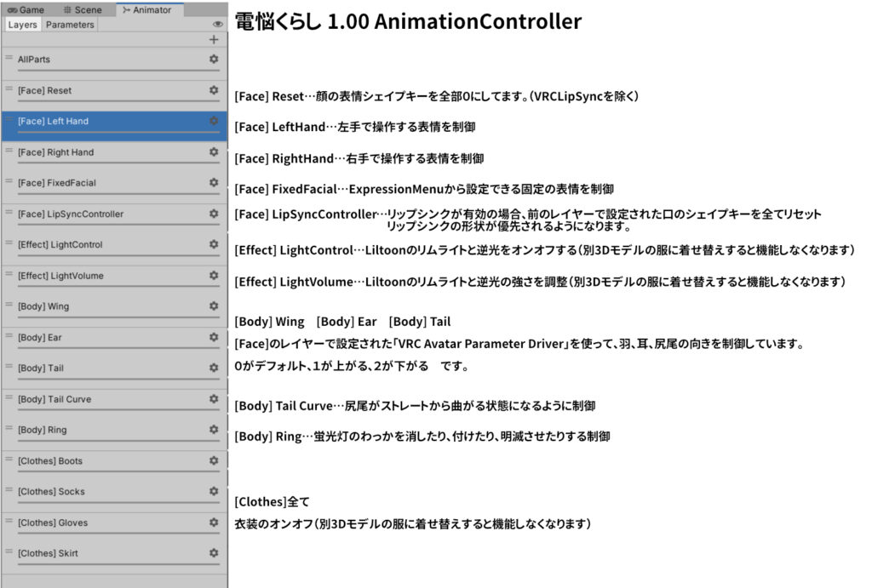Image resolution: width=872 pixels, height=588 pixels.
Task: Open gear of [Face] Left Hand layer
Action: (x=214, y=121)
